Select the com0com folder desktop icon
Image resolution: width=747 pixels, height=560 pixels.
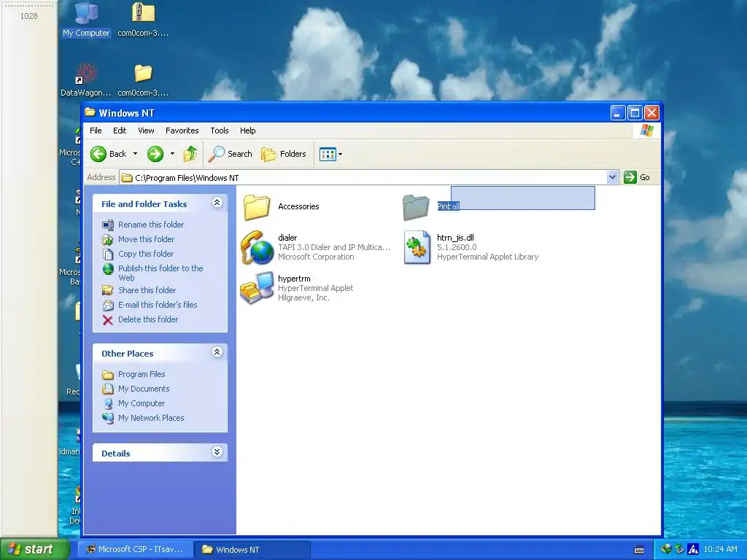click(143, 80)
